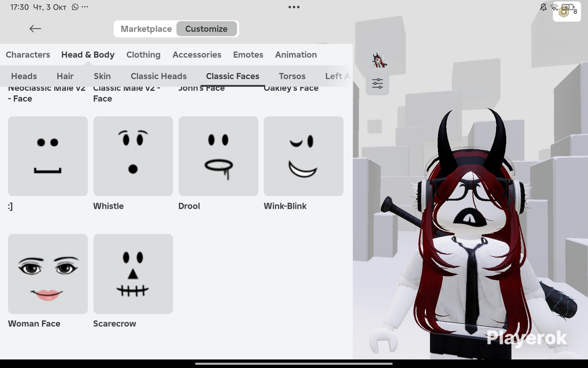Tap the muted bell status icon
Screen dimensions: 588x368
pos(543,7)
